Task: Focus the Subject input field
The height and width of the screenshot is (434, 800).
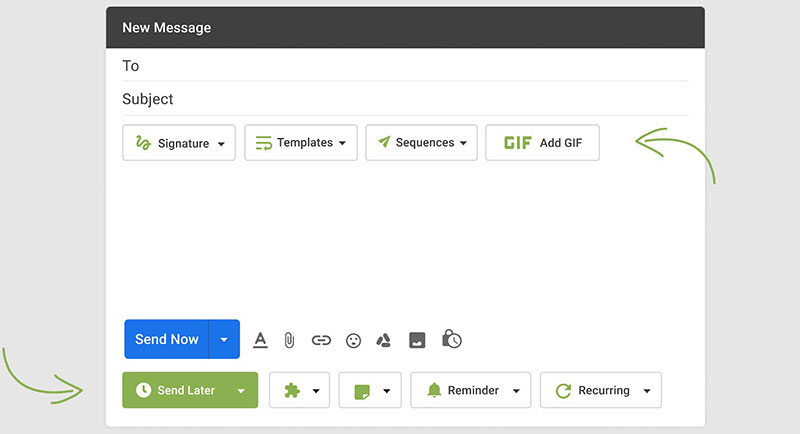Action: 405,99
